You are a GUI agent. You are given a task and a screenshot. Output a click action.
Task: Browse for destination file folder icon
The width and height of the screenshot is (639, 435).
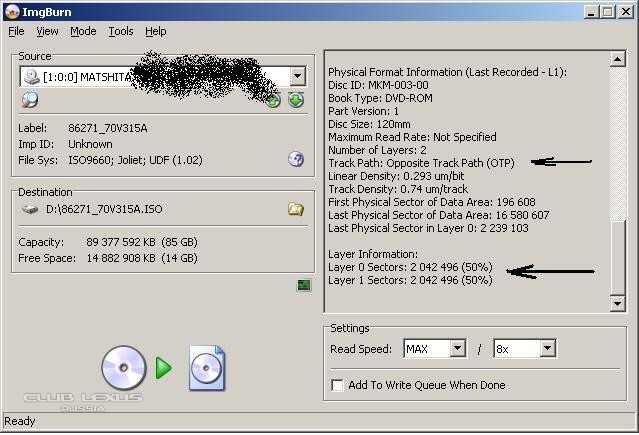(296, 209)
